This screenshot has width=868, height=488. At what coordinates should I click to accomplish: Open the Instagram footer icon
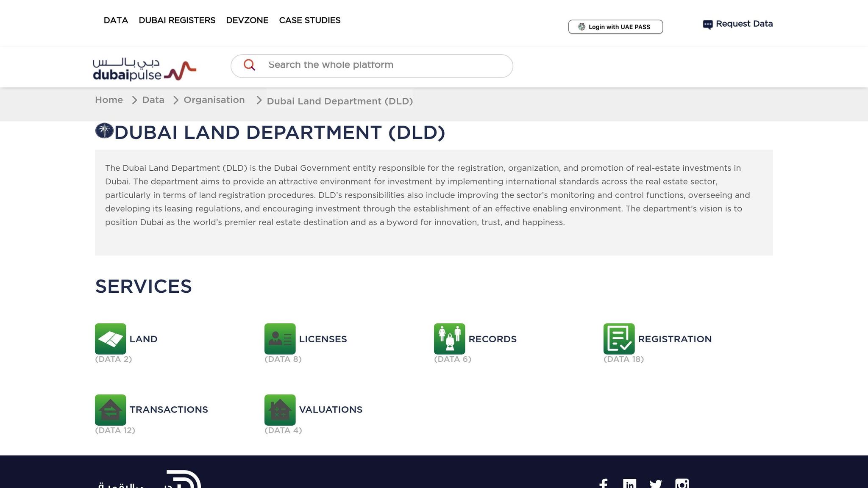pyautogui.click(x=682, y=484)
